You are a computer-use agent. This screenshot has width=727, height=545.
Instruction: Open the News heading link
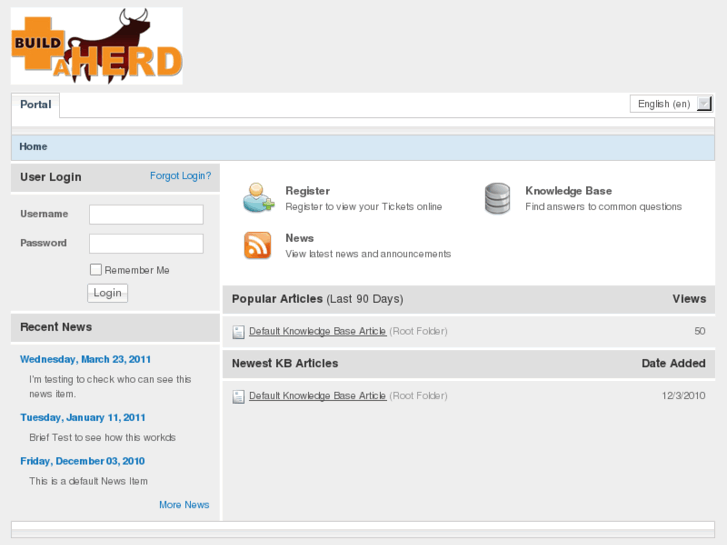300,238
